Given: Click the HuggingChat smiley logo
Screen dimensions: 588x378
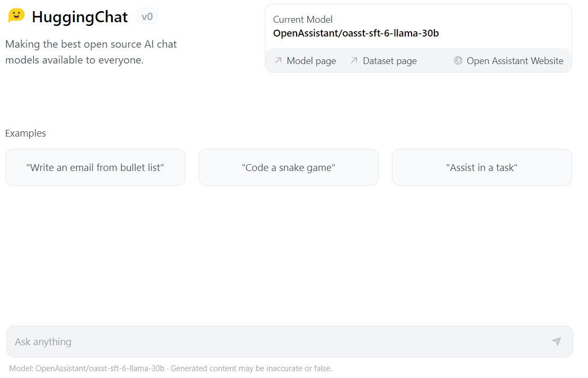Looking at the screenshot, I should point(16,16).
